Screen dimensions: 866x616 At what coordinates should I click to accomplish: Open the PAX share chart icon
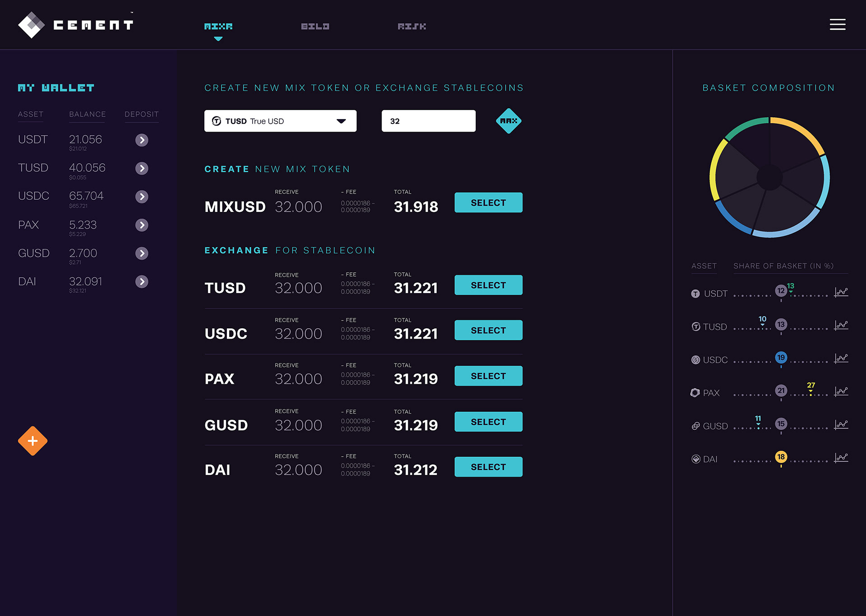pyautogui.click(x=841, y=391)
